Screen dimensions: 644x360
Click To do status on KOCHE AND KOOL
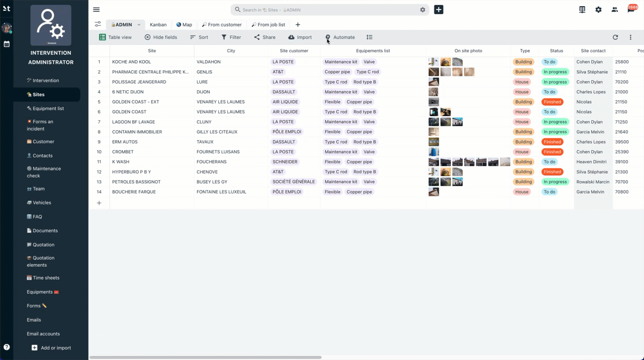pyautogui.click(x=549, y=62)
